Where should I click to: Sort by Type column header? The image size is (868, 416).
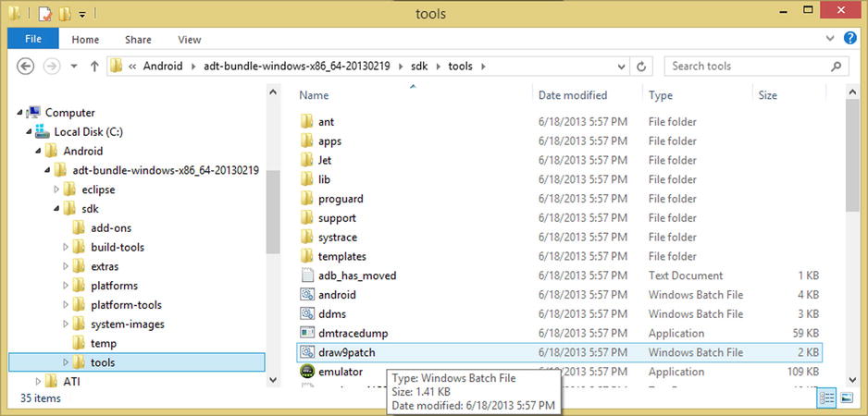click(x=661, y=95)
